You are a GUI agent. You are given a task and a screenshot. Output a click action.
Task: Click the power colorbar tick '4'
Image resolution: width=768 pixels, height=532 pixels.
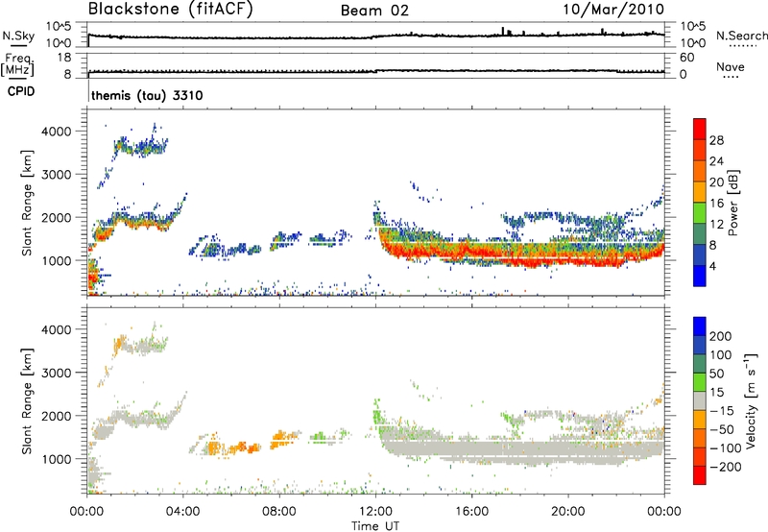point(712,266)
